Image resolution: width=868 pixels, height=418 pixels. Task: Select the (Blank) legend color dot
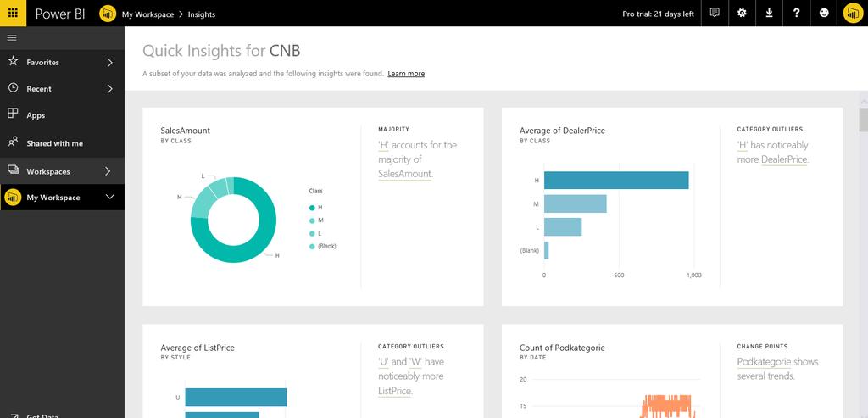[x=312, y=247]
